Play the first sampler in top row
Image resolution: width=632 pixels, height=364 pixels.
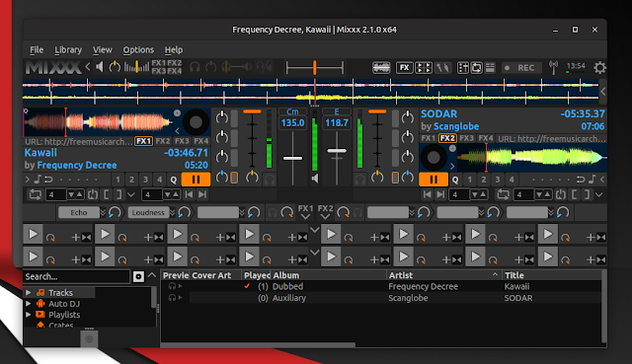(33, 234)
